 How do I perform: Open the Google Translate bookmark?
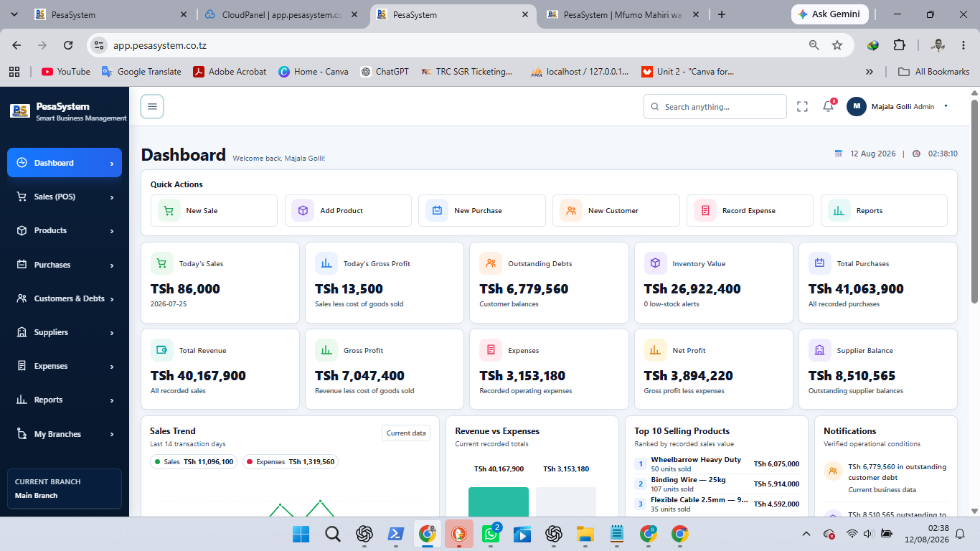click(x=141, y=72)
